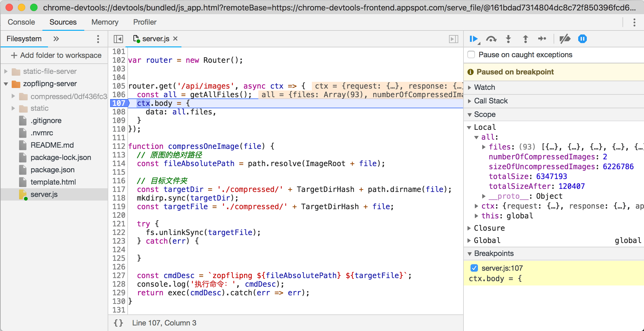The height and width of the screenshot is (331, 644).
Task: Enable Pause on caught exceptions
Action: pos(471,55)
